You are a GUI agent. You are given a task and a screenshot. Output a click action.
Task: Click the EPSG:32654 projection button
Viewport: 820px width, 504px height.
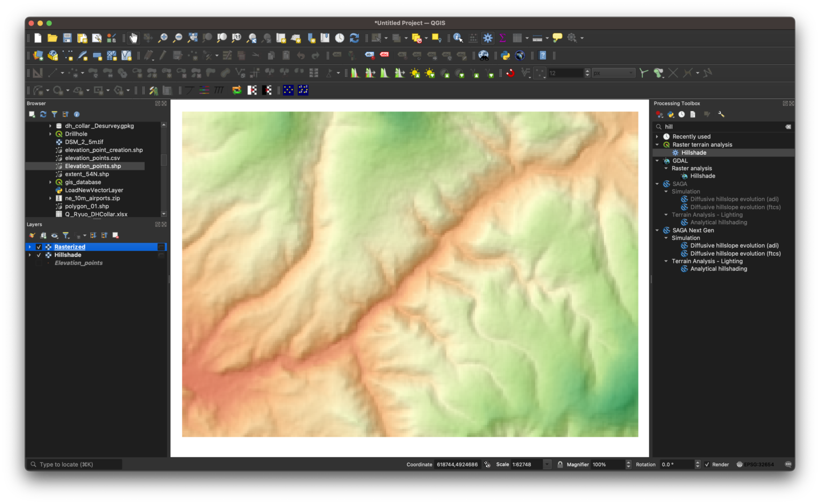coord(755,464)
